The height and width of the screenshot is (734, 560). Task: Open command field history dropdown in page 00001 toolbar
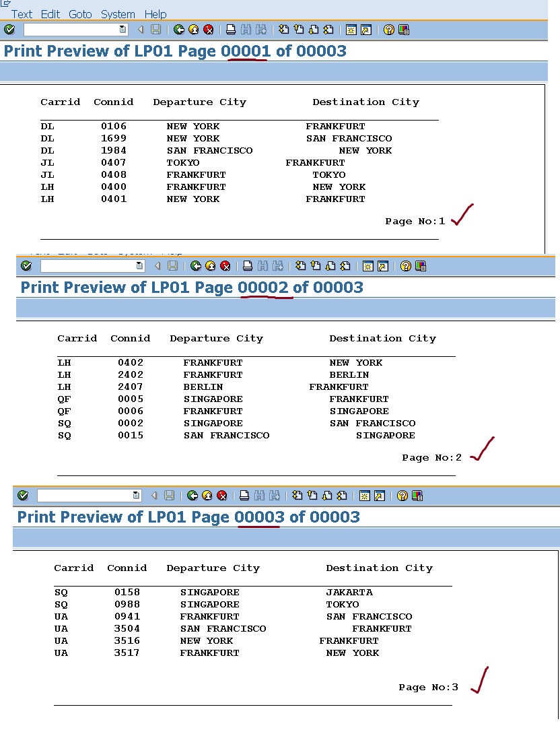[x=123, y=30]
